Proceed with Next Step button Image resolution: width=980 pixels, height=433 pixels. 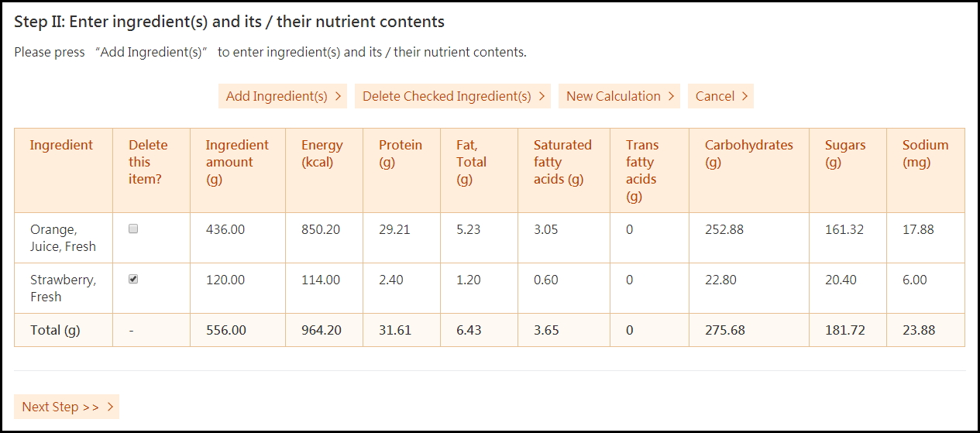(67, 407)
